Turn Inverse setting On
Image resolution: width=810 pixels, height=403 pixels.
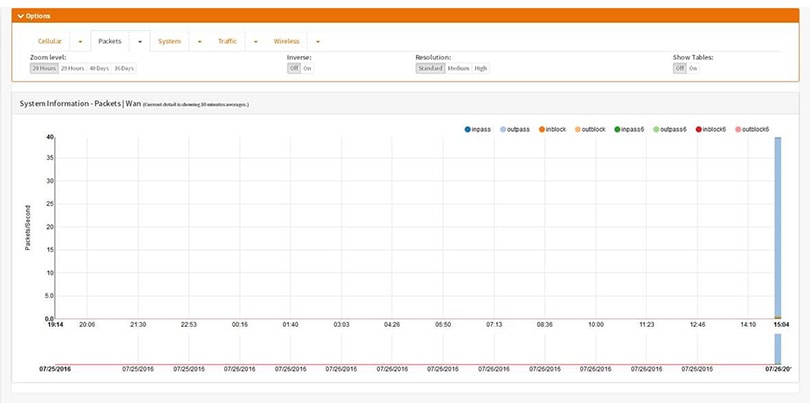click(x=307, y=68)
